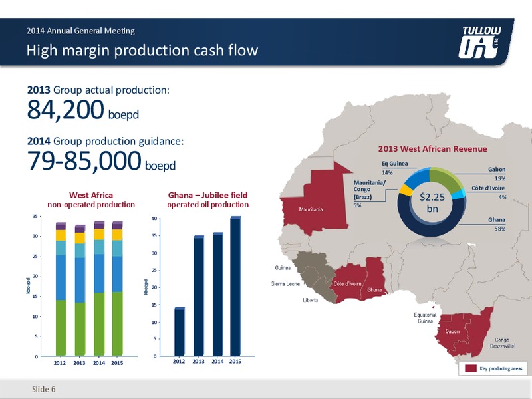Click 'operated oil production' subtitle
532x399 pixels.
207,205
